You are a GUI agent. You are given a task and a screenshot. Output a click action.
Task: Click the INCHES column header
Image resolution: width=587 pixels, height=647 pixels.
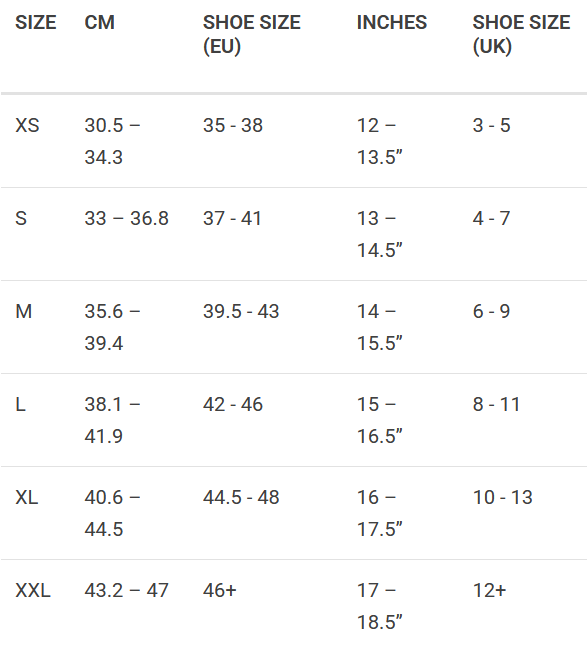[392, 22]
